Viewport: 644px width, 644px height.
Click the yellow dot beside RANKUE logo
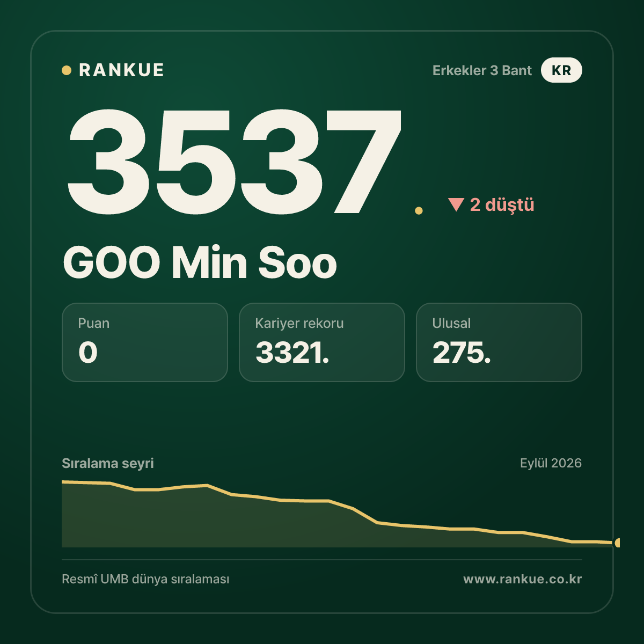pos(67,70)
